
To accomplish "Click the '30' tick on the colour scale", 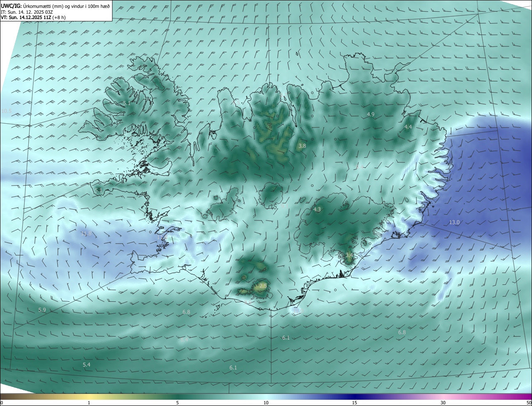I will pos(443,403).
